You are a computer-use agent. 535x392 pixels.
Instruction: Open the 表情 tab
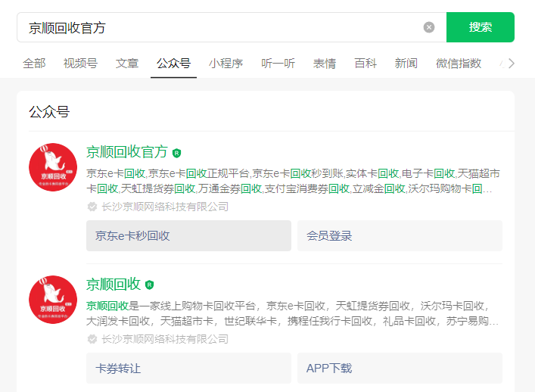325,64
